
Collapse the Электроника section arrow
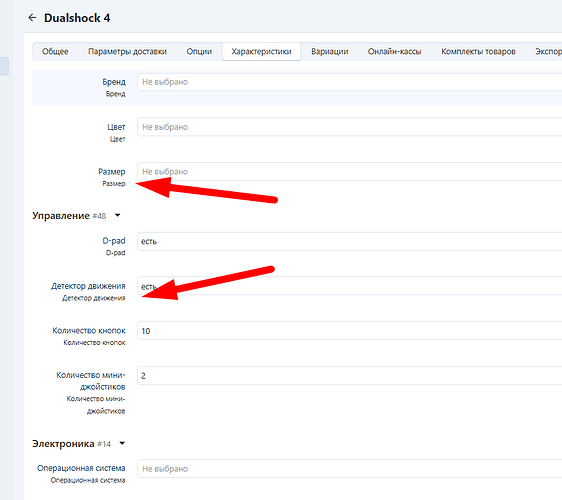(122, 443)
